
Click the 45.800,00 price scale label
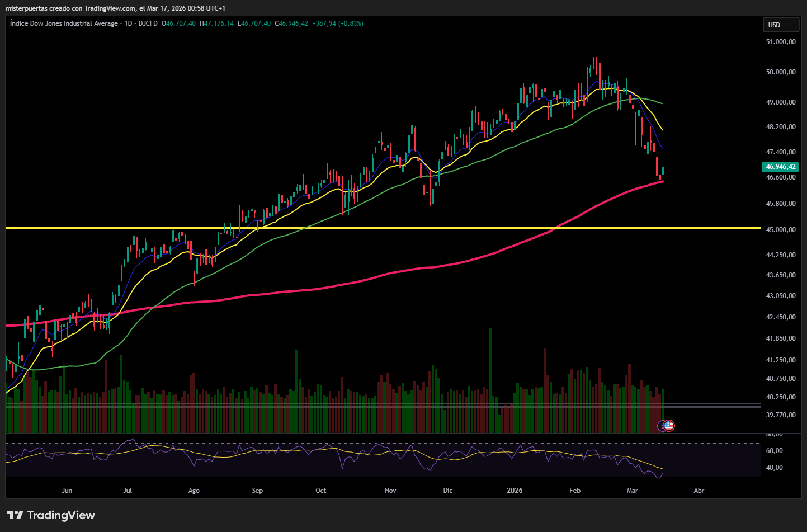(781, 204)
